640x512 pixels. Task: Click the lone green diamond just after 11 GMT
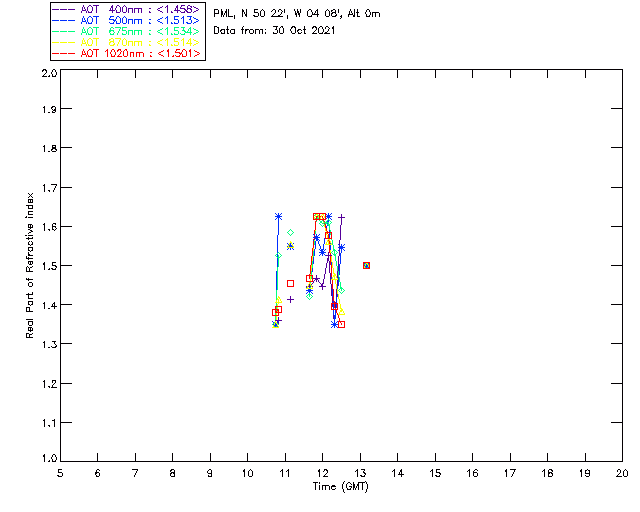[291, 232]
